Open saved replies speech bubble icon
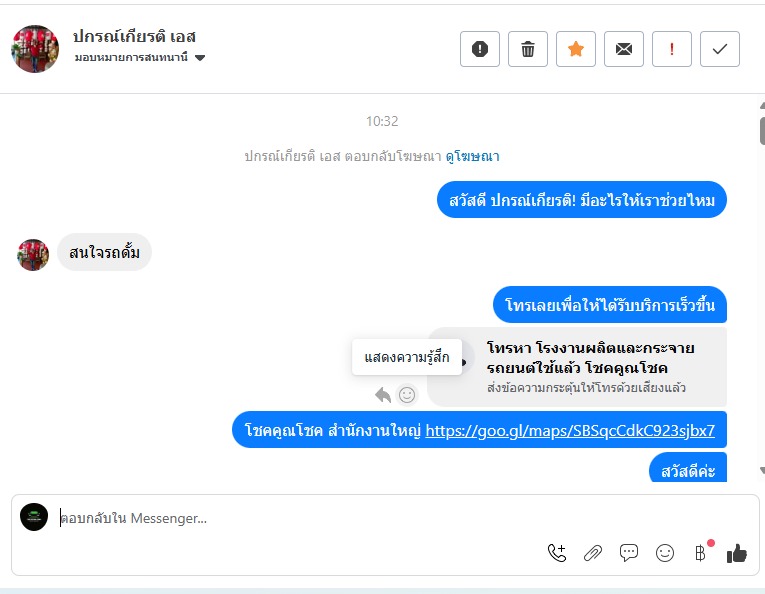 [629, 553]
